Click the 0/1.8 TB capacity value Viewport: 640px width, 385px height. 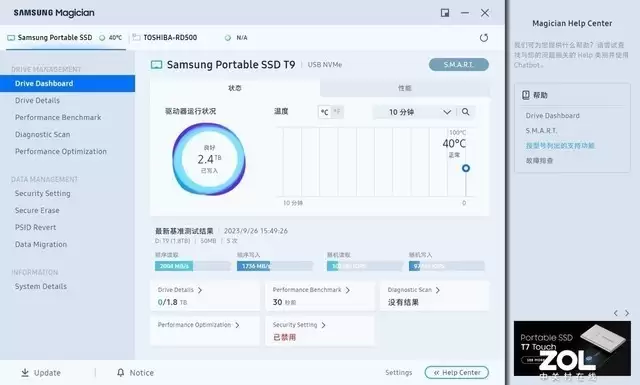click(x=172, y=303)
